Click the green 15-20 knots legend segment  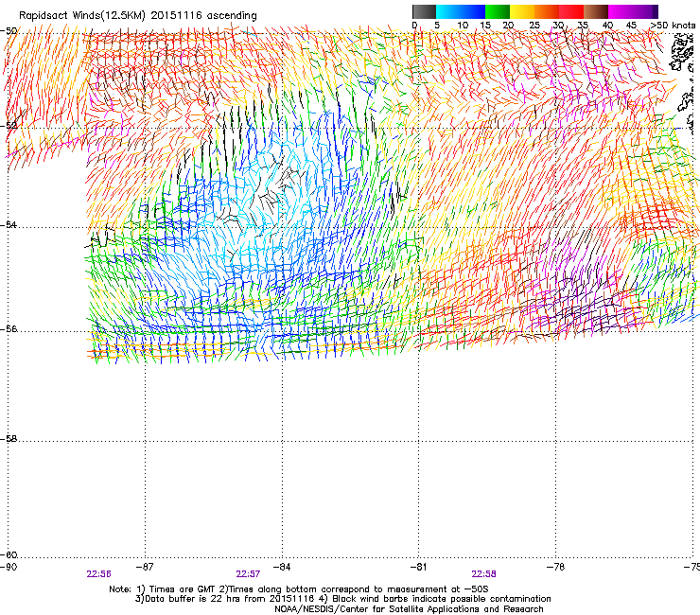coord(498,11)
